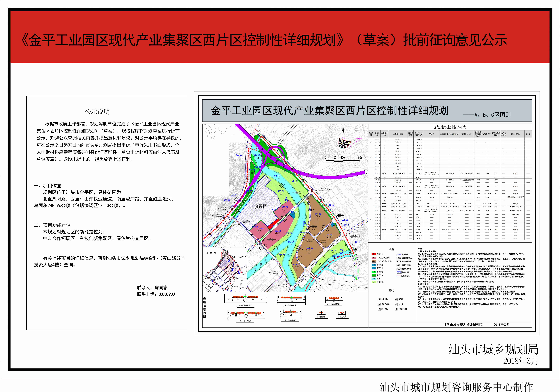This screenshot has width=560, height=392.
Task: Click the 图标 icons heading
Action: pos(391,291)
